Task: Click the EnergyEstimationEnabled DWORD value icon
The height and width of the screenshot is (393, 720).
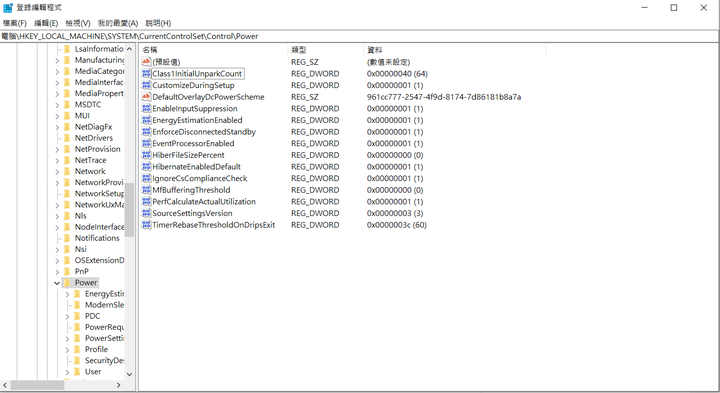Action: (146, 120)
